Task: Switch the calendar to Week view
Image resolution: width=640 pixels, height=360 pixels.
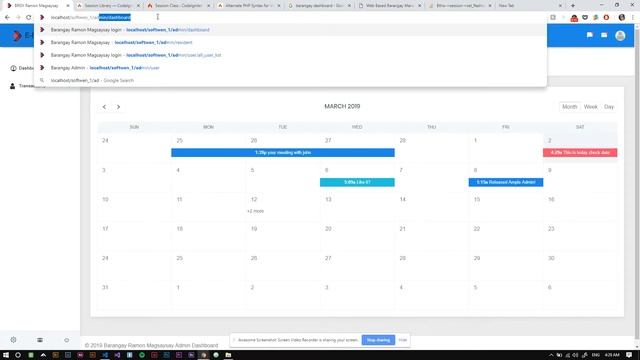Action: 590,107
